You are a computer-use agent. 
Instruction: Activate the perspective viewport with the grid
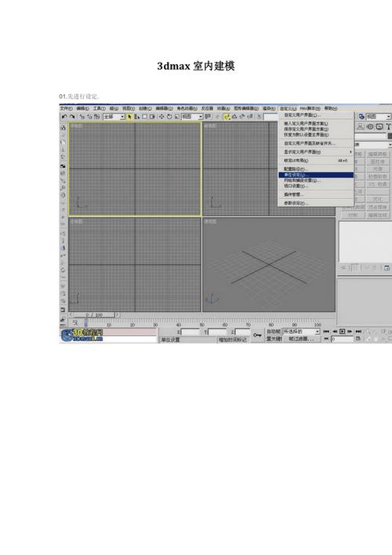269,265
